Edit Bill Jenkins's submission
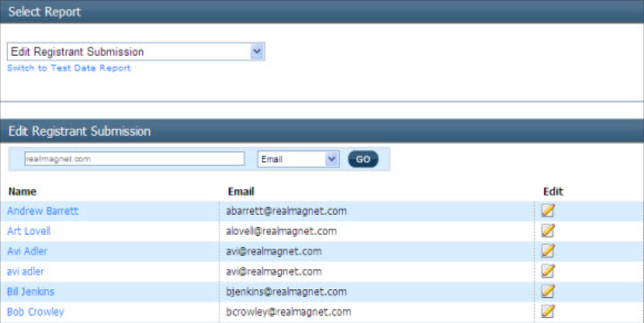This screenshot has height=323, width=644. pyautogui.click(x=548, y=291)
